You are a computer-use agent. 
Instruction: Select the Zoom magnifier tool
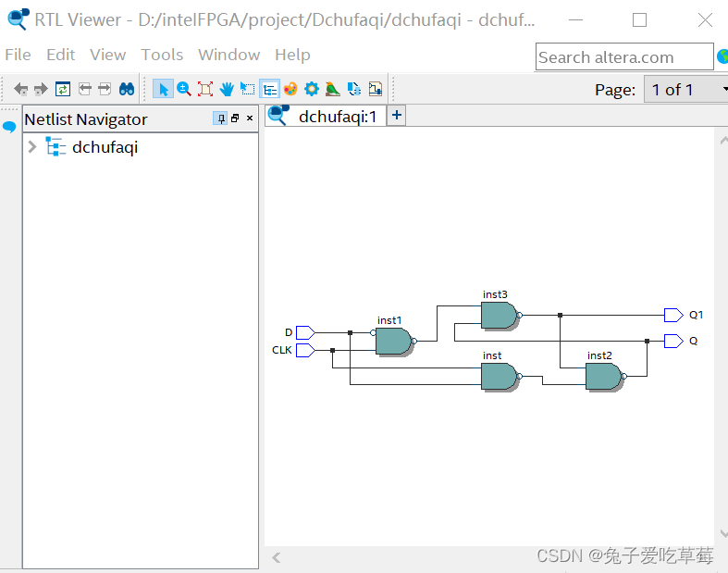[184, 89]
